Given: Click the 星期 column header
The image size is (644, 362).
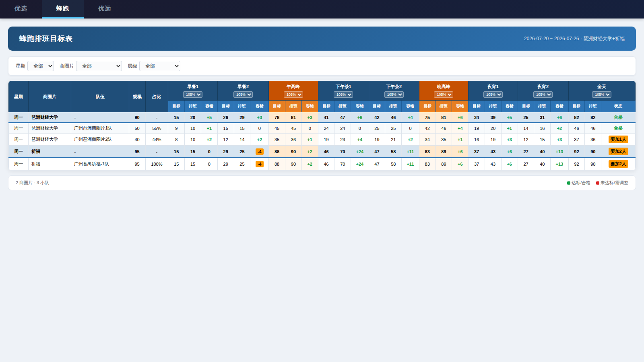Looking at the screenshot, I should click(x=19, y=97).
